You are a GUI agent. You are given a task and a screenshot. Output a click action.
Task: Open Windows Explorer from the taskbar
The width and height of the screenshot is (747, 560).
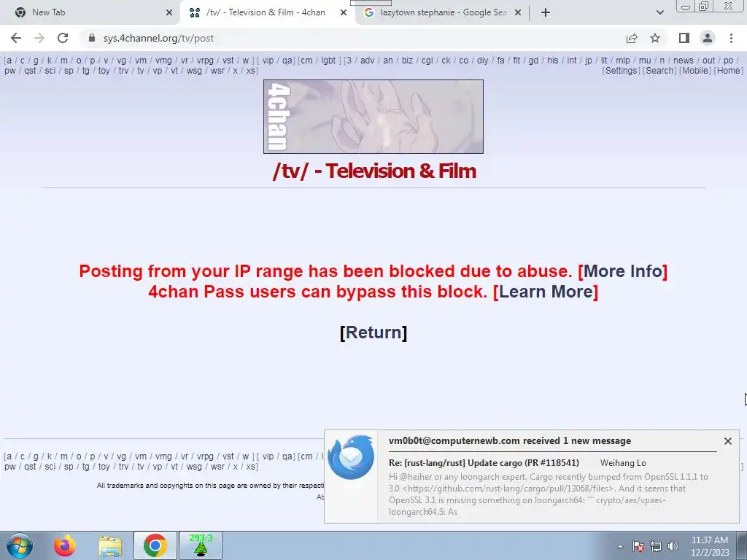click(x=110, y=545)
